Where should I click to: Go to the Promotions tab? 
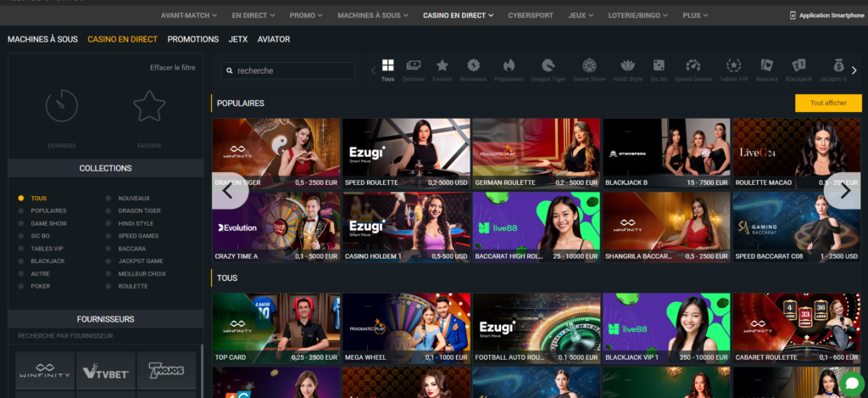pos(192,39)
